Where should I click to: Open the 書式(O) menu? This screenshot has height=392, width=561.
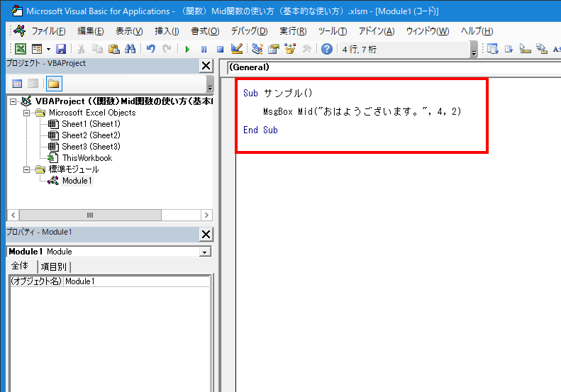pyautogui.click(x=205, y=31)
